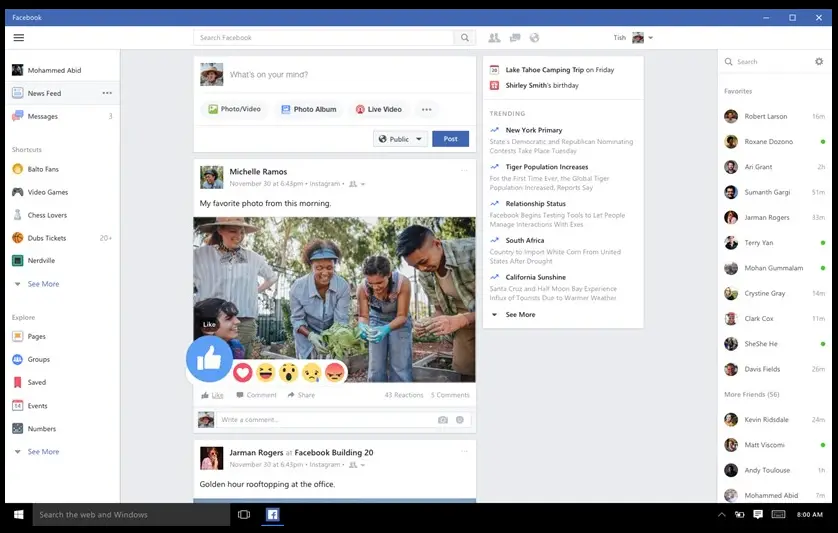Open the New York Primary trending topic
838x533 pixels.
click(x=534, y=130)
